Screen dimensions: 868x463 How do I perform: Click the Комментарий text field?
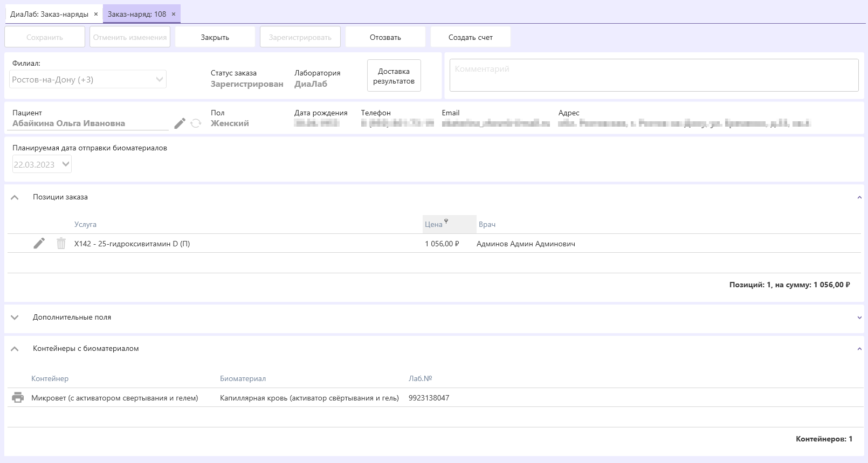click(x=654, y=75)
